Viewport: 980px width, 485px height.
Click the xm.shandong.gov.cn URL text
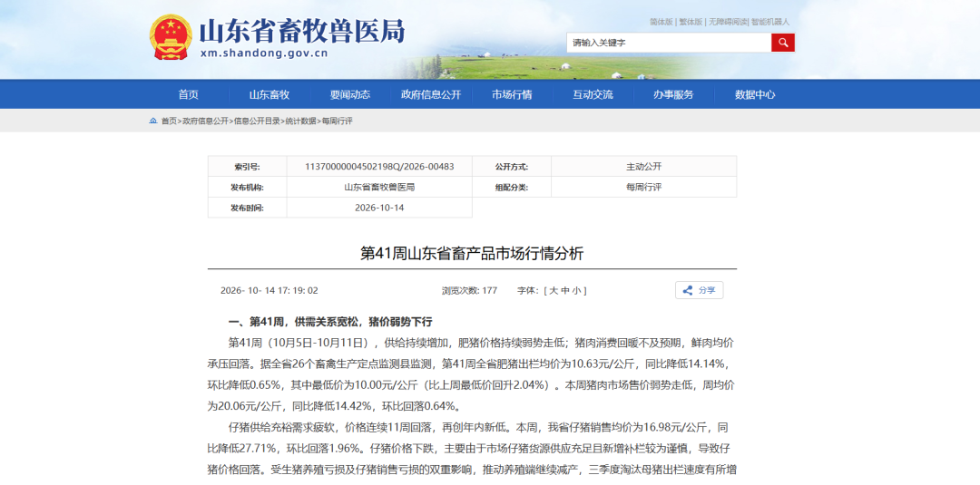(264, 53)
